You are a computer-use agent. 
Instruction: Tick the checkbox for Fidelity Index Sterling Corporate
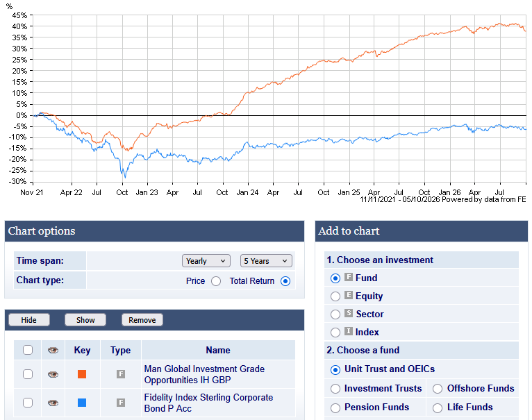click(x=28, y=403)
